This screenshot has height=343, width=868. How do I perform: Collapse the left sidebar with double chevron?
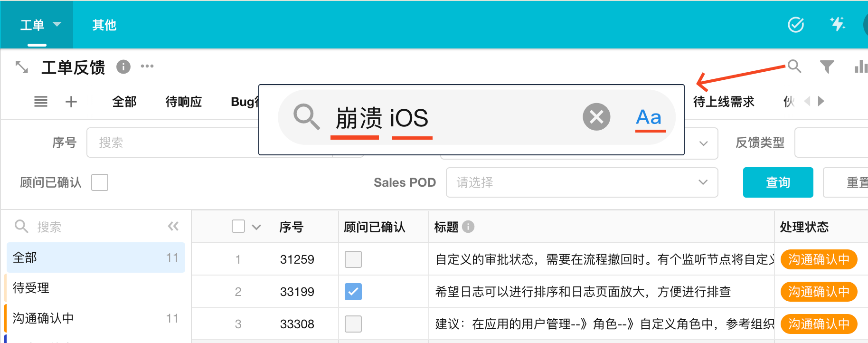point(173,227)
